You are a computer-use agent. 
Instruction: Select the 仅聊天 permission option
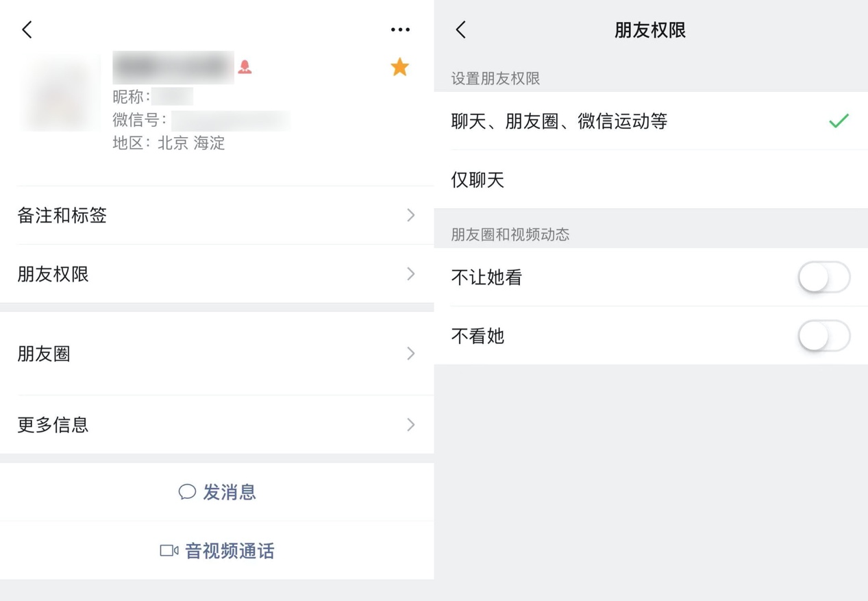click(478, 180)
